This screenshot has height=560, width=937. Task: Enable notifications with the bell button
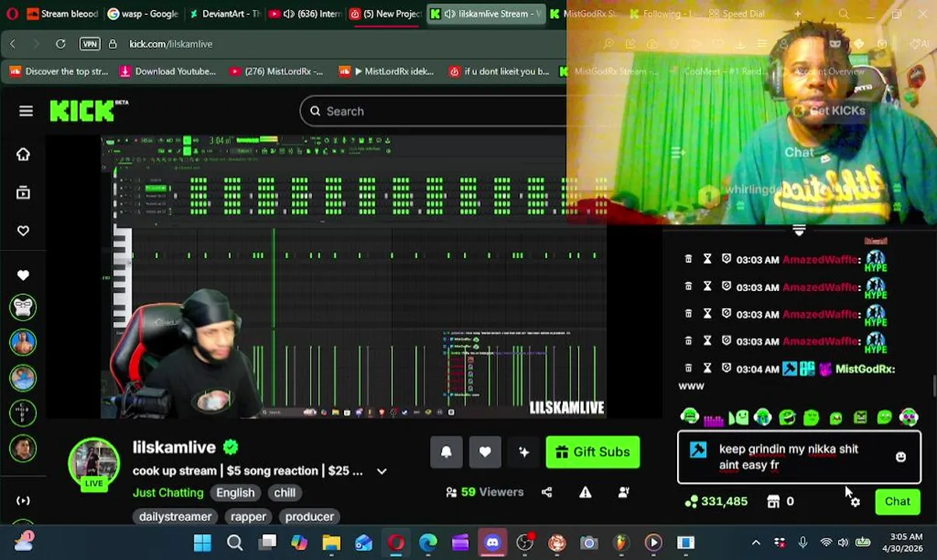coord(446,452)
